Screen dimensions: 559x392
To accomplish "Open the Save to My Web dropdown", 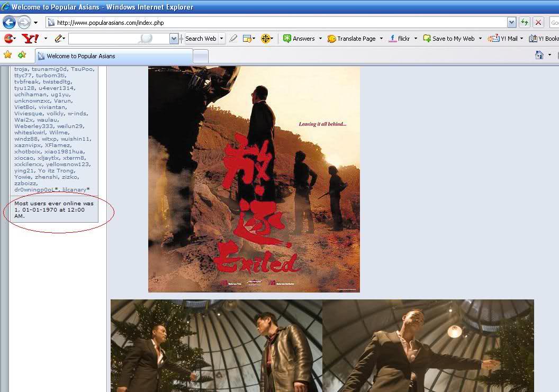I will (x=480, y=39).
